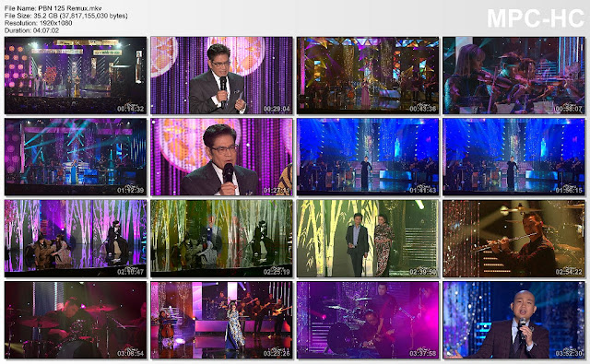Screen dimensions: 590x364
Task: Select the blue stage thumbnail at 01:41:43
Action: 368,157
